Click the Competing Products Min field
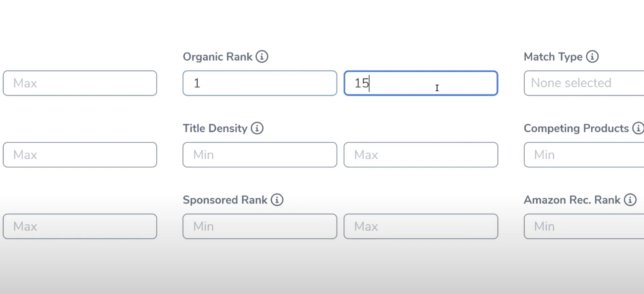 coord(584,155)
